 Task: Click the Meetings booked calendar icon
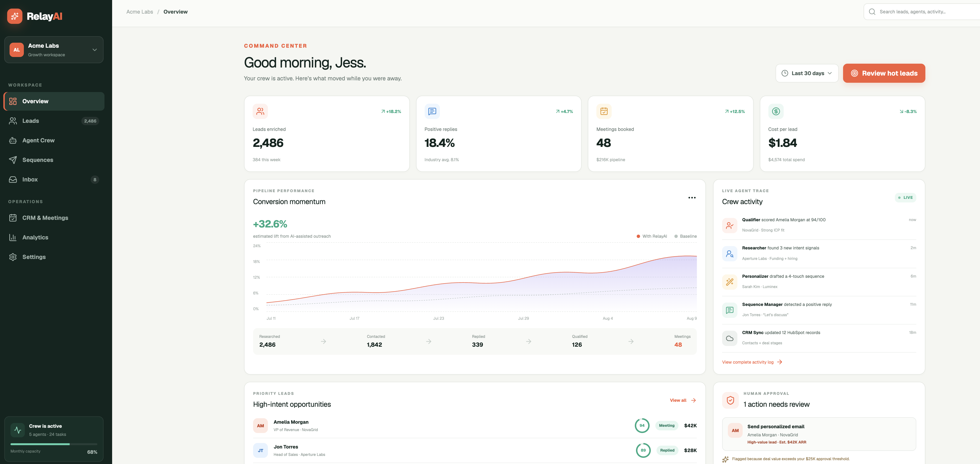click(604, 111)
